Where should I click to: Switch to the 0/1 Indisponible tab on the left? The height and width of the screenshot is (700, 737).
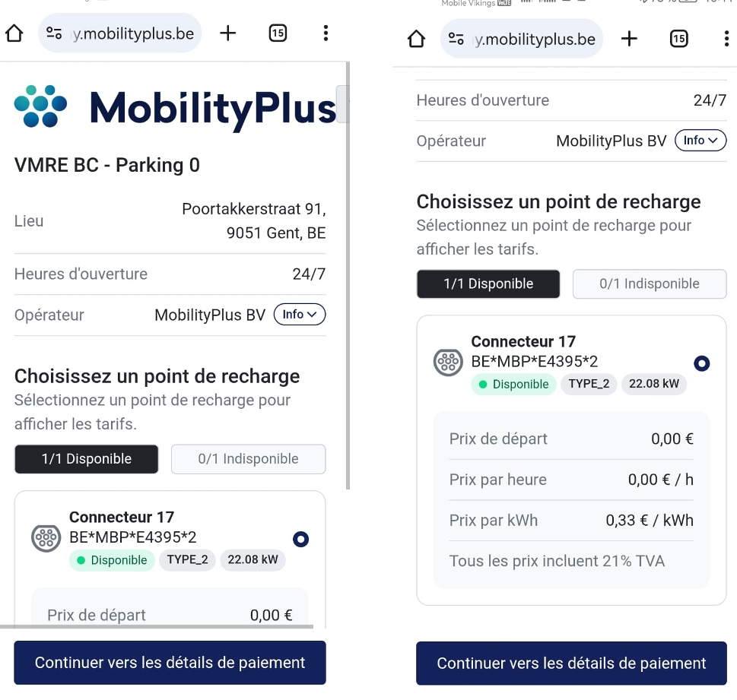click(x=248, y=459)
